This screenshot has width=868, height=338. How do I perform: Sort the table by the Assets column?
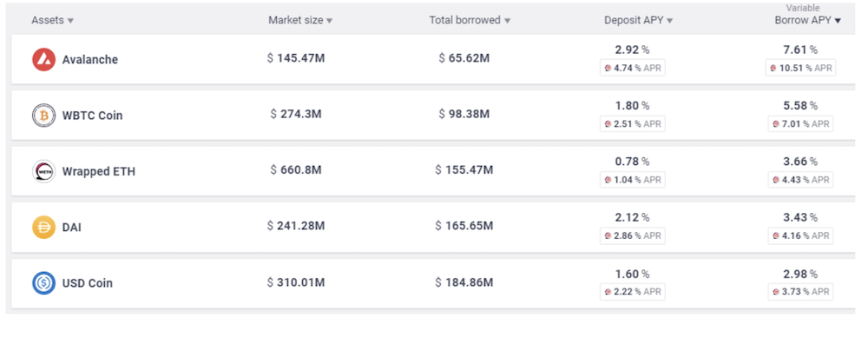pos(53,21)
